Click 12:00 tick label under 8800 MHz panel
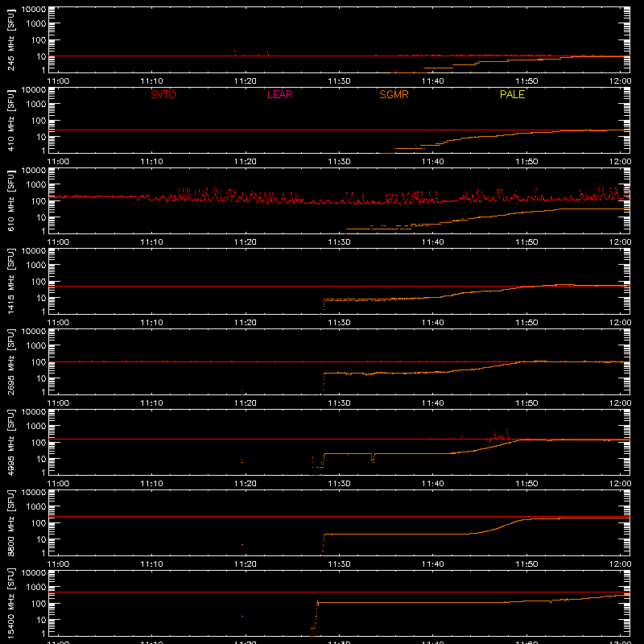The image size is (644, 644). 620,564
